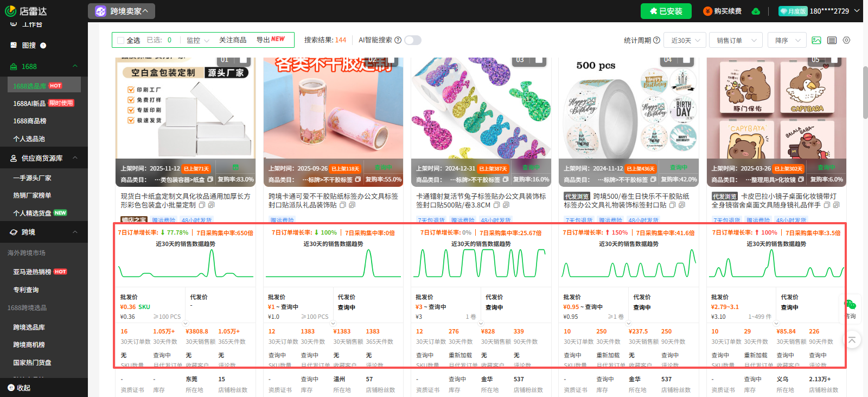Switch to list view icon
Screen dimensions: 868x397
click(x=832, y=40)
